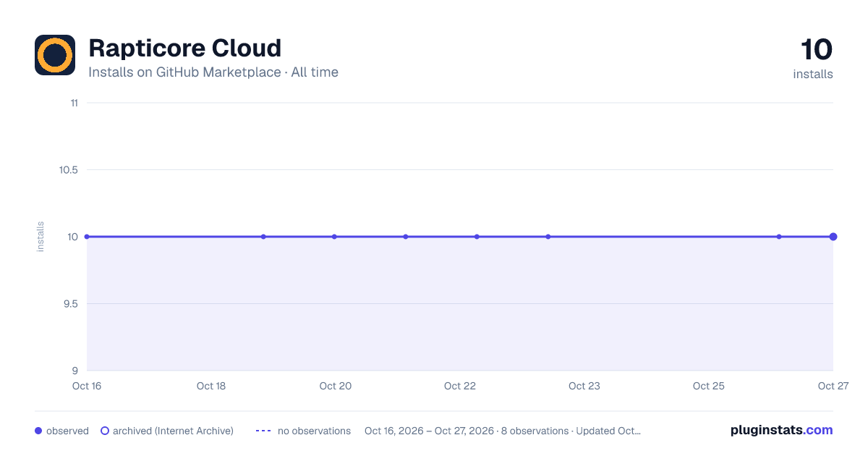Screen dimensions: 868x456
Task: Click the 9.5 y-axis tick label
Action: pyautogui.click(x=69, y=304)
